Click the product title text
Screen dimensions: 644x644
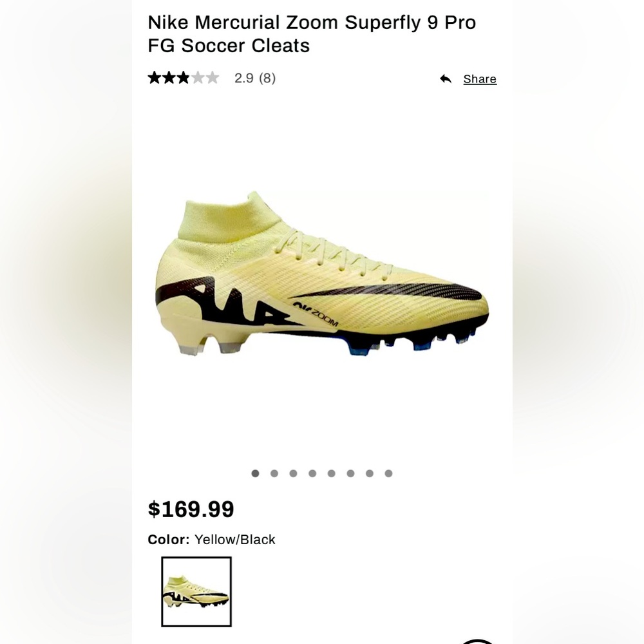point(312,33)
